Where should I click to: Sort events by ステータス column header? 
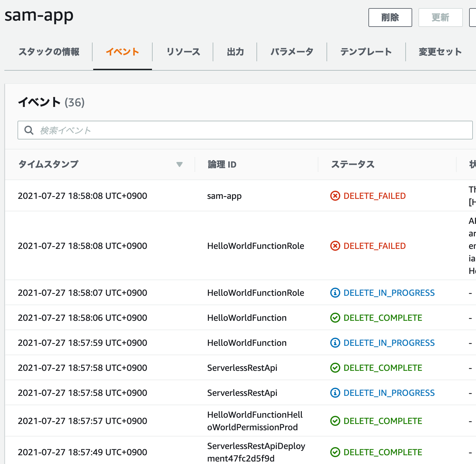pos(352,164)
